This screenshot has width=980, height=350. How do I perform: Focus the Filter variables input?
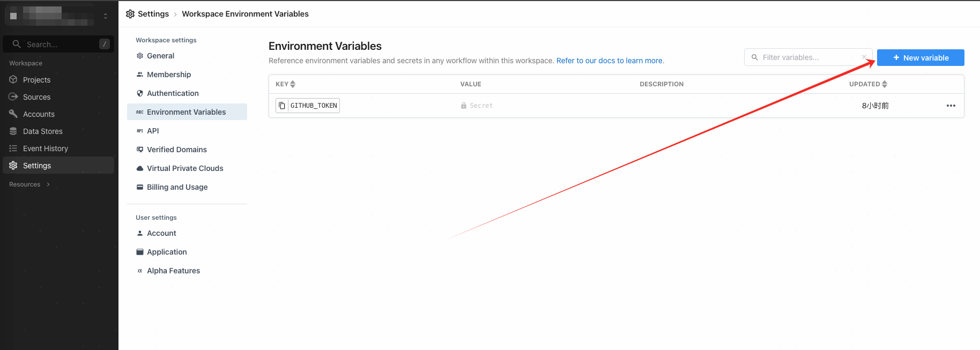[808, 57]
